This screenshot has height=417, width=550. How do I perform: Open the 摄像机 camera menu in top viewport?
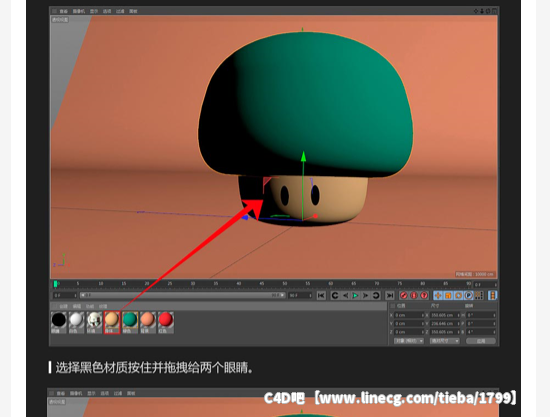(79, 11)
